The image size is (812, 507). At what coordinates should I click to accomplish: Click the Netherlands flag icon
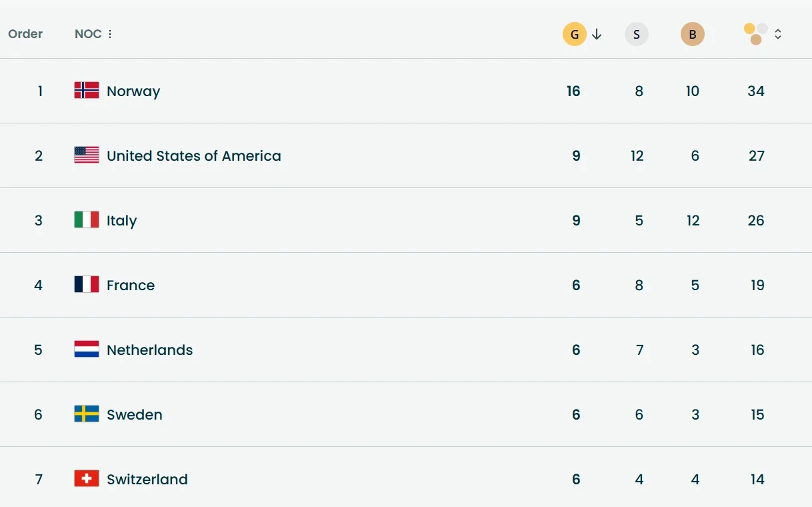[87, 350]
